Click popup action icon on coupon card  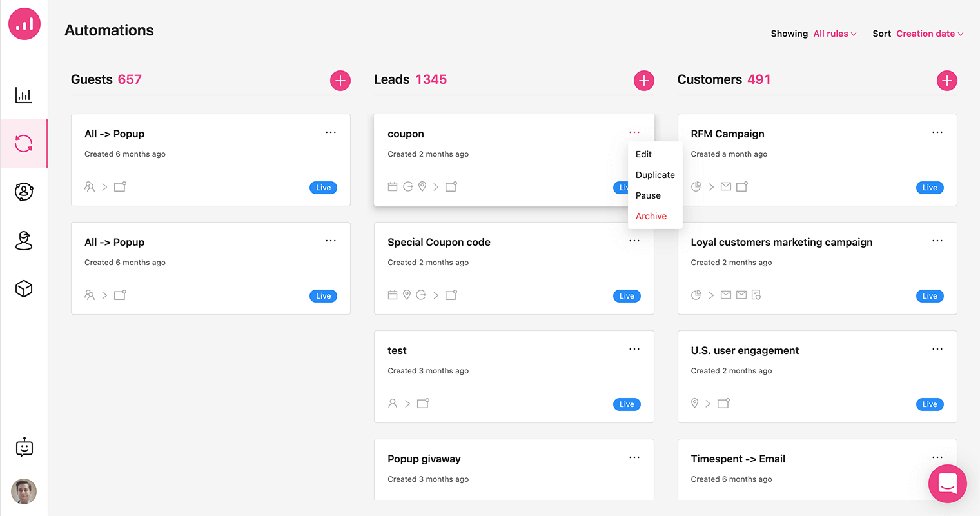coord(451,186)
